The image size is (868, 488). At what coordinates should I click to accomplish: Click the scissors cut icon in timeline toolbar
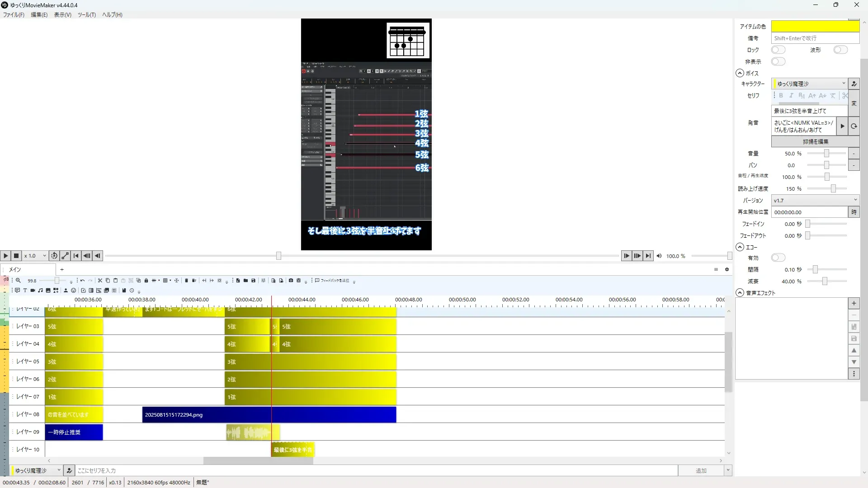click(100, 281)
